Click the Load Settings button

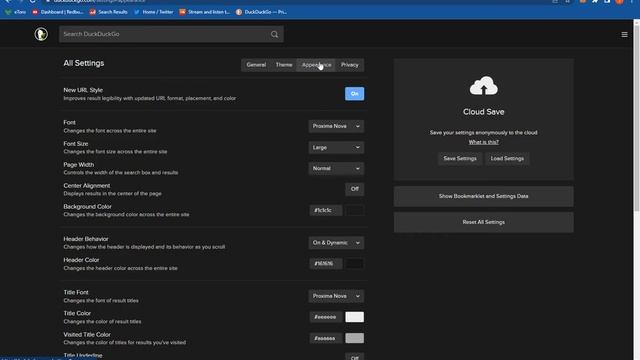pos(507,158)
